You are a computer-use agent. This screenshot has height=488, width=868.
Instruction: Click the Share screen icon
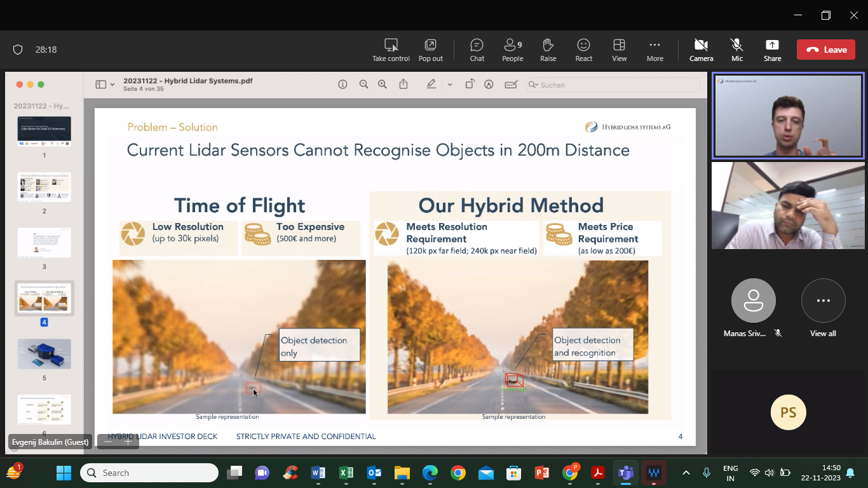pos(772,50)
